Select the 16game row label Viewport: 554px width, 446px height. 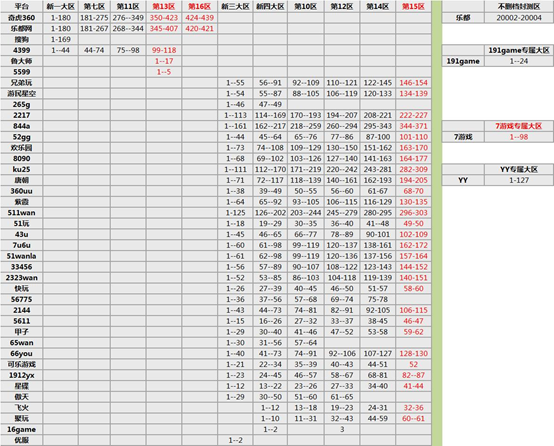[x=22, y=429]
